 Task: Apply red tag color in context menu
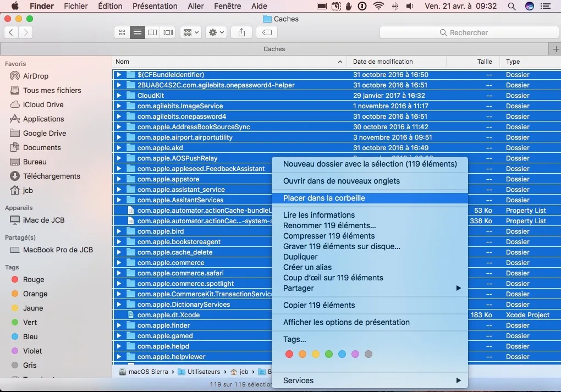point(289,354)
